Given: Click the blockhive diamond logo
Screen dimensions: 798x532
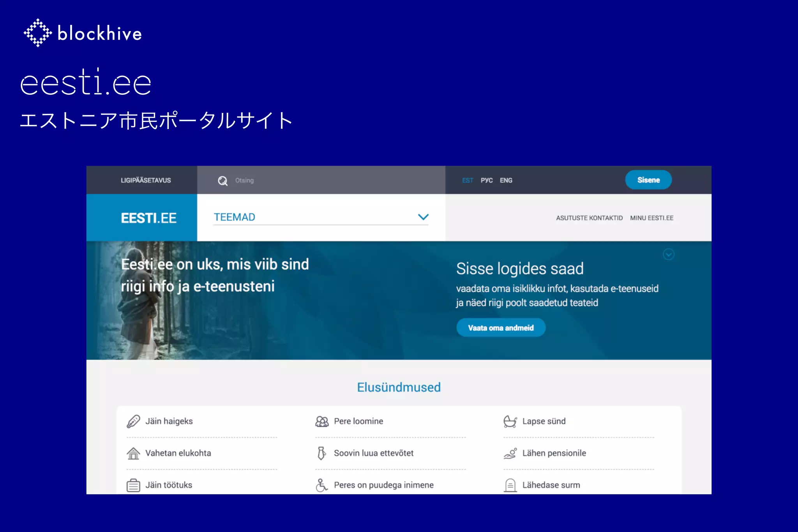Looking at the screenshot, I should 38,33.
